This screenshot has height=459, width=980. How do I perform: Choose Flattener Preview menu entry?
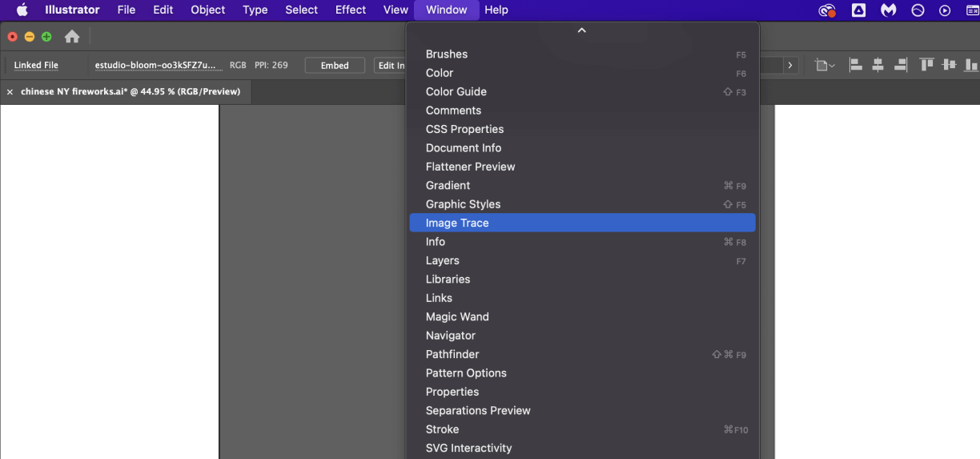582,167
